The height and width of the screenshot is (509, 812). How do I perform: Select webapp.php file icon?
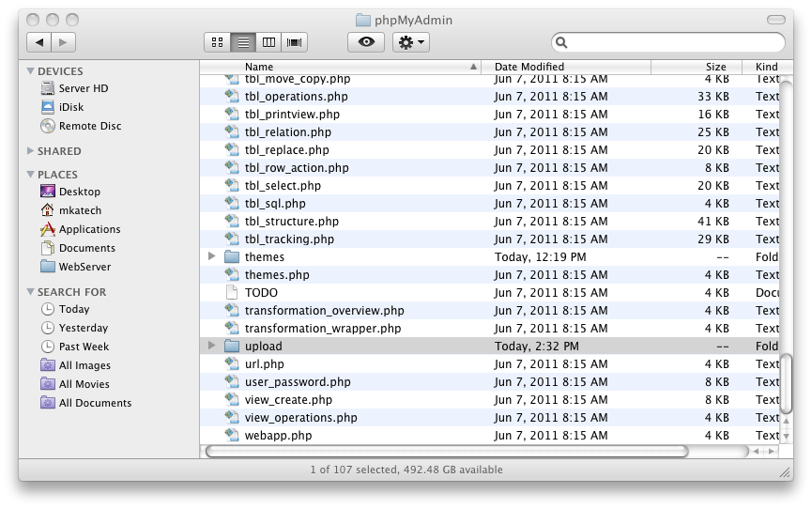(232, 435)
